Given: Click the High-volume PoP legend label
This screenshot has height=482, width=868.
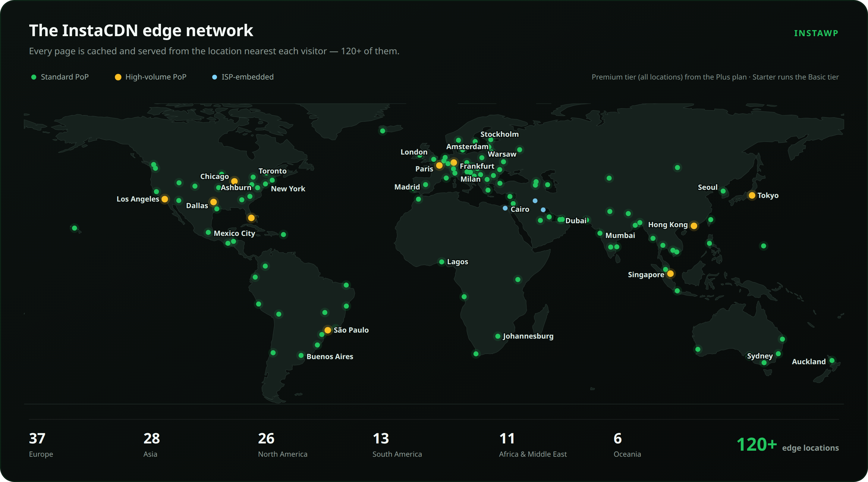Looking at the screenshot, I should (156, 77).
